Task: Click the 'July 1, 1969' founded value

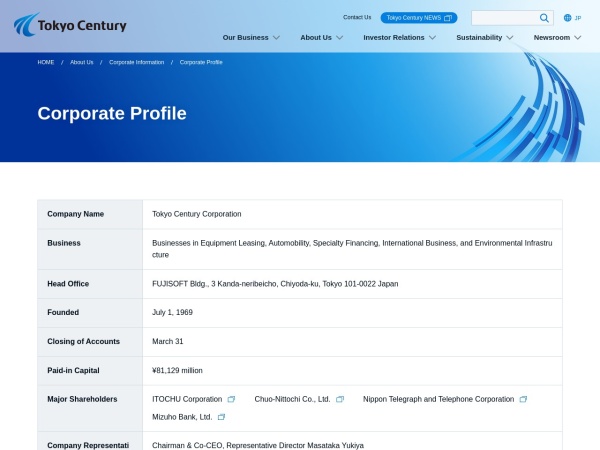Action: coord(172,312)
